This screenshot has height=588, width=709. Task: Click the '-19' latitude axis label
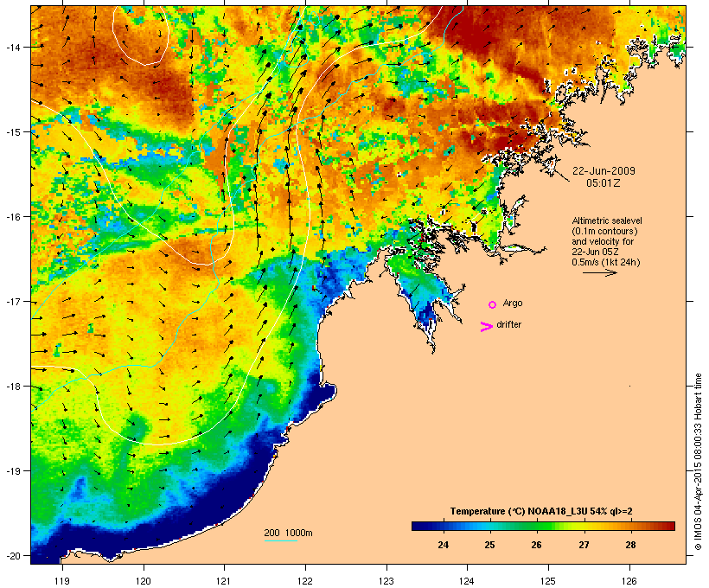[12, 471]
